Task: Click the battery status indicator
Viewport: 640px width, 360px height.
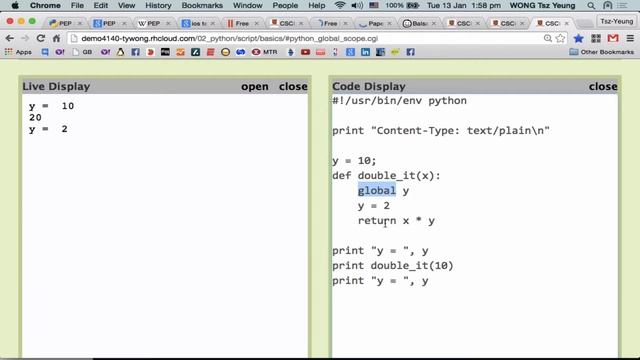Action: [402, 6]
